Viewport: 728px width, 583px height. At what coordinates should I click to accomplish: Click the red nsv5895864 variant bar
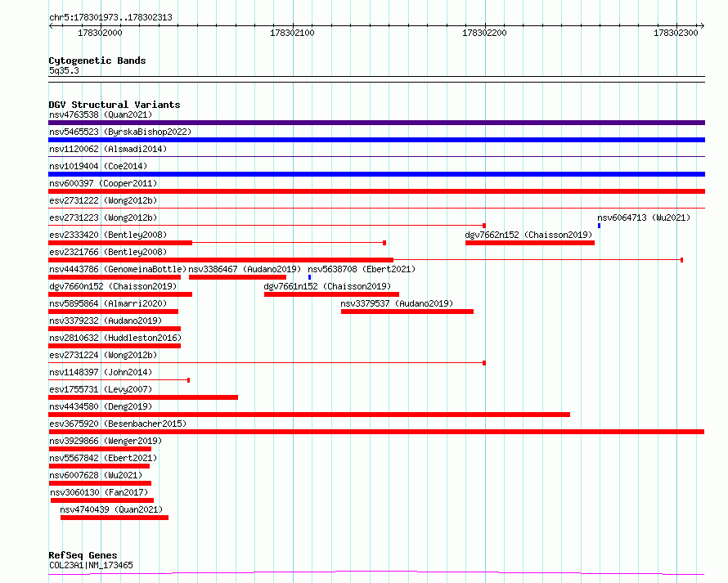[x=113, y=312]
